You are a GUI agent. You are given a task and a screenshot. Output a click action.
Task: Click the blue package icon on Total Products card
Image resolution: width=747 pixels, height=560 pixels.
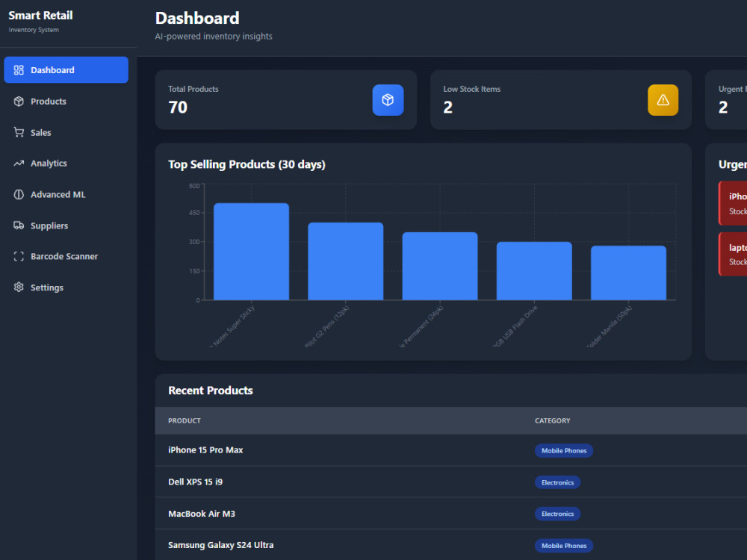pyautogui.click(x=388, y=100)
